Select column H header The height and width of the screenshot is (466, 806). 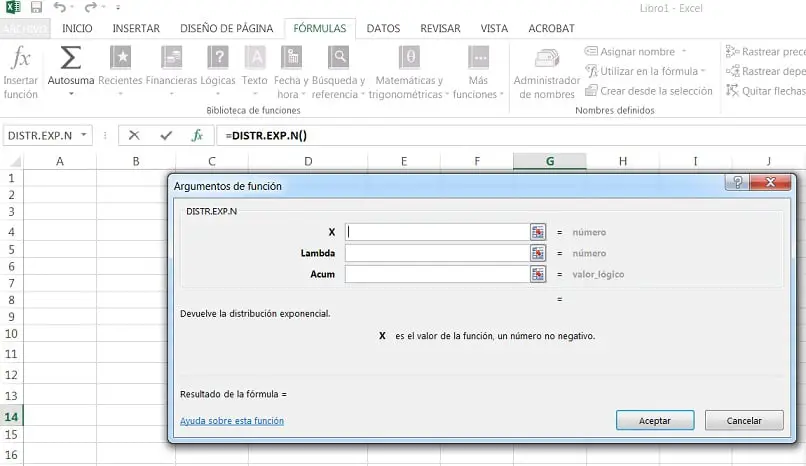coord(622,161)
